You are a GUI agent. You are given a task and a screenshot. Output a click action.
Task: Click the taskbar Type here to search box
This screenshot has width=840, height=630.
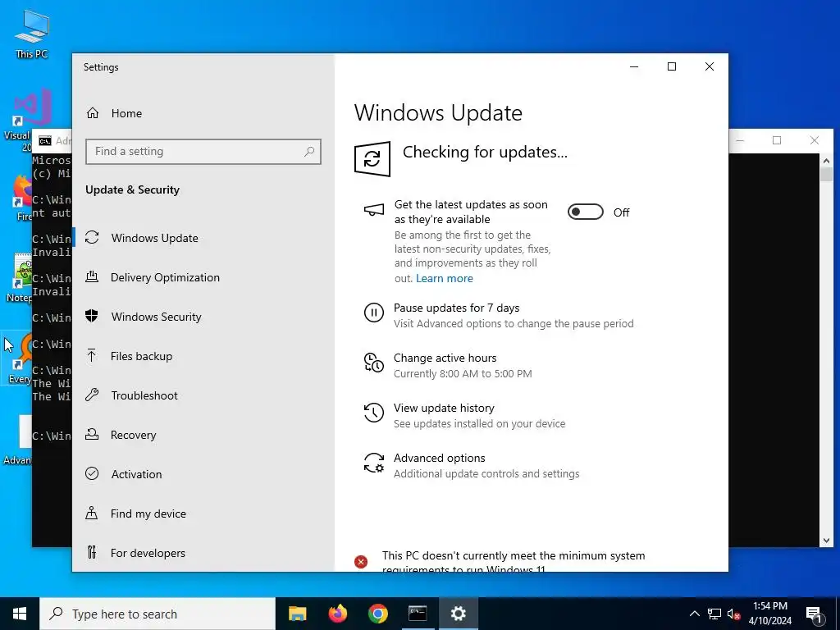[x=157, y=614]
